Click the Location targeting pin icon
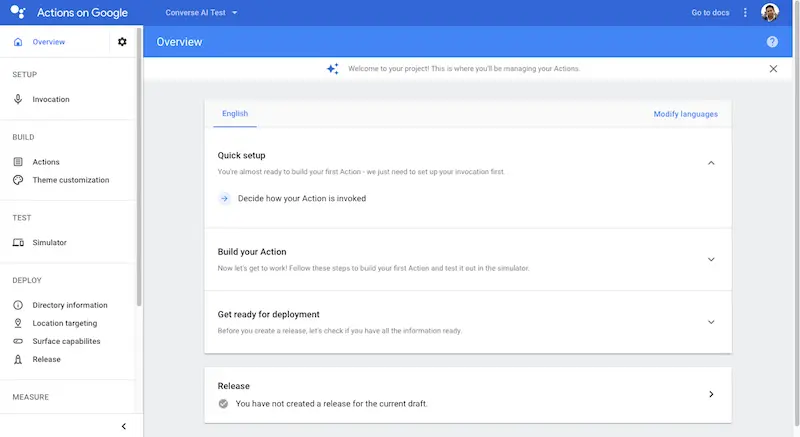The height and width of the screenshot is (437, 800). tap(18, 323)
